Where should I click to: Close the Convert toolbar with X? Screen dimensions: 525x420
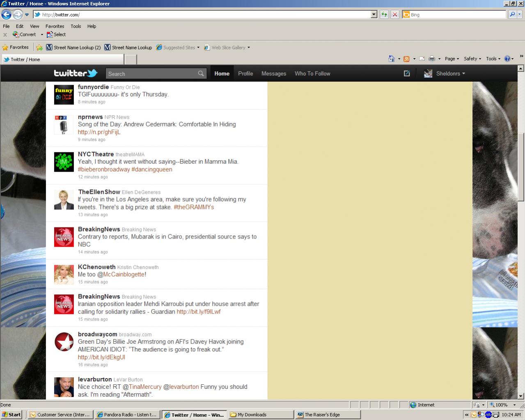[5, 35]
